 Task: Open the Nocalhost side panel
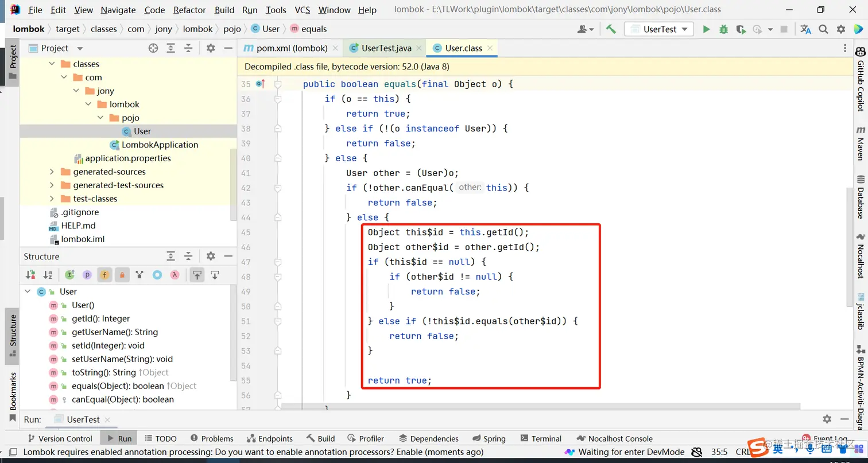(x=860, y=256)
